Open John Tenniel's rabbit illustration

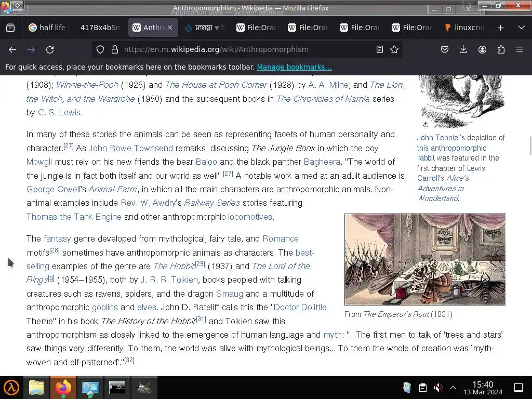tap(461, 101)
